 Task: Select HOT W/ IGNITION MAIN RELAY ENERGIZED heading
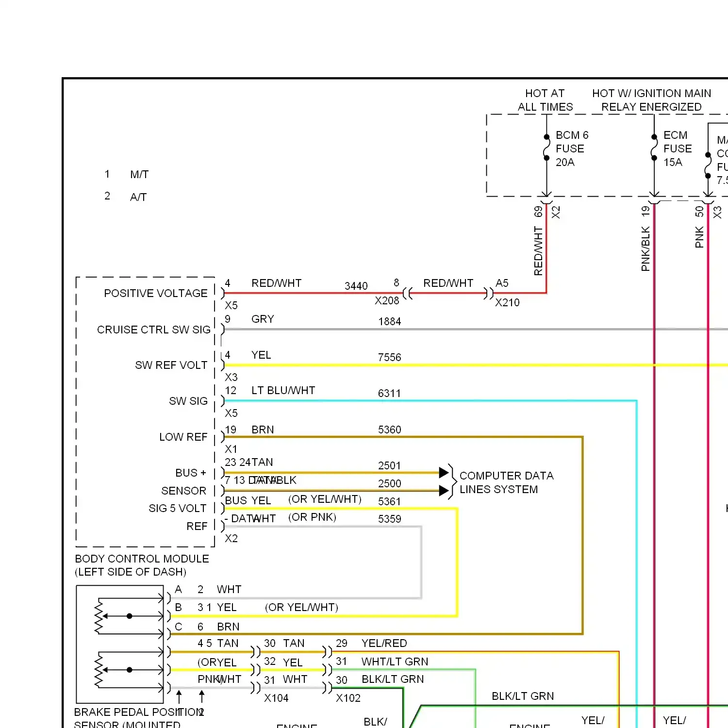(x=651, y=100)
